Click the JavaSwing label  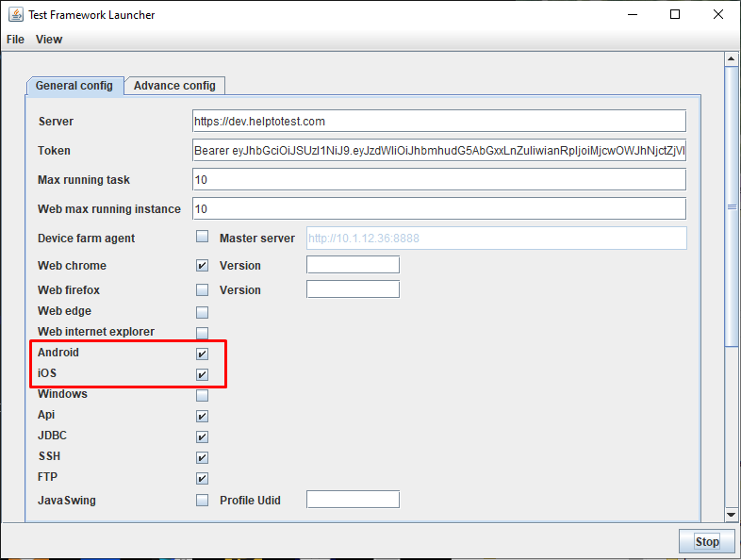67,500
